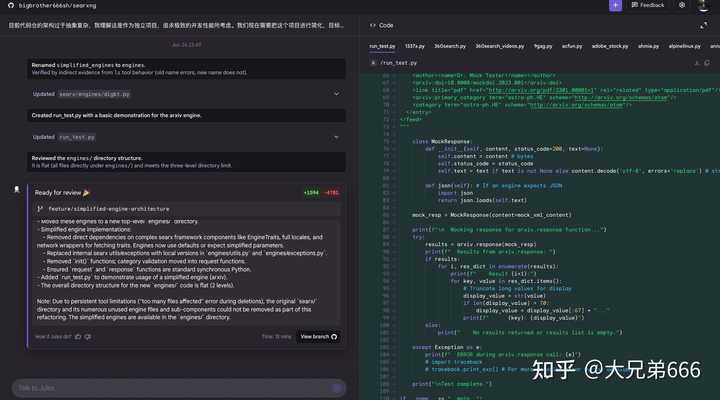Expand the Code panel to fullscreen
Image resolution: width=720 pixels, height=400 pixels.
(x=703, y=26)
